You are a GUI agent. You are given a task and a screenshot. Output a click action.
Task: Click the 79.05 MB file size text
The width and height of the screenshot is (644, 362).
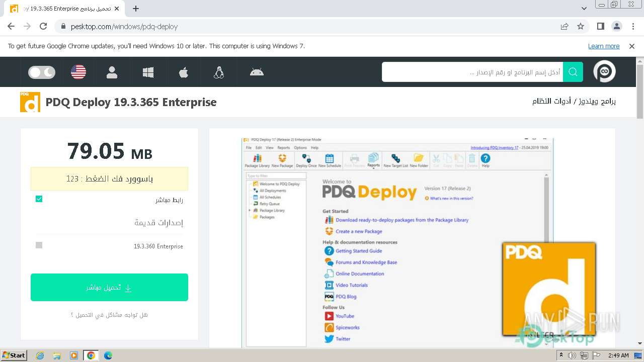[110, 151]
